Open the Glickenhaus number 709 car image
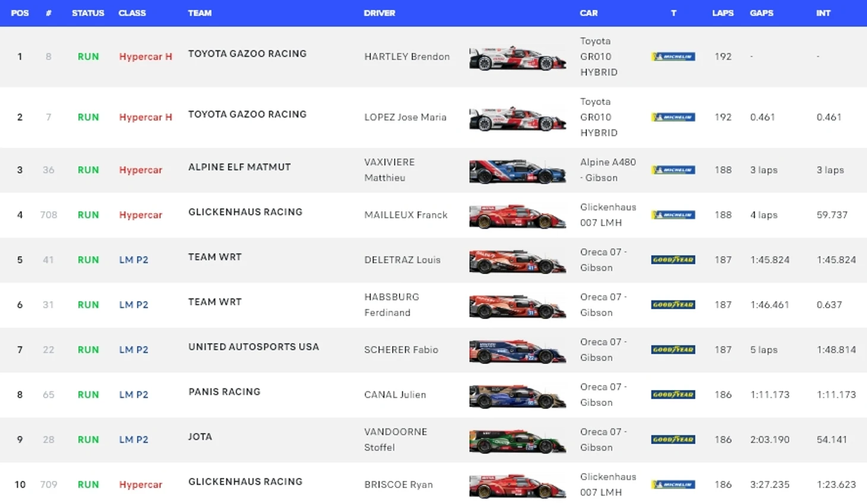 click(517, 486)
